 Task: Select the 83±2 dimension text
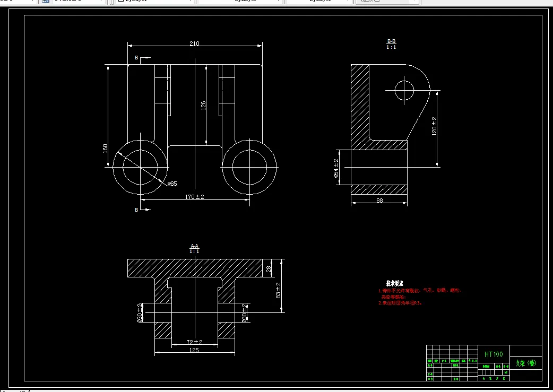click(278, 290)
